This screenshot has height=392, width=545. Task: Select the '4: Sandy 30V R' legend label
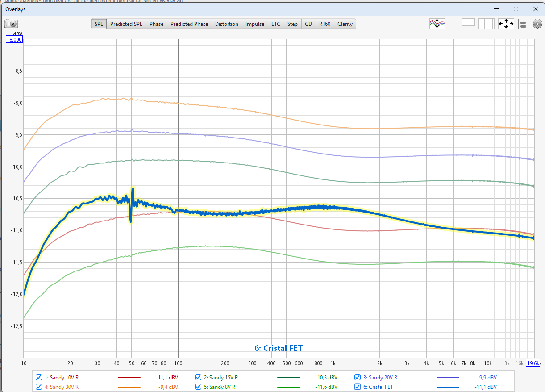click(x=62, y=387)
